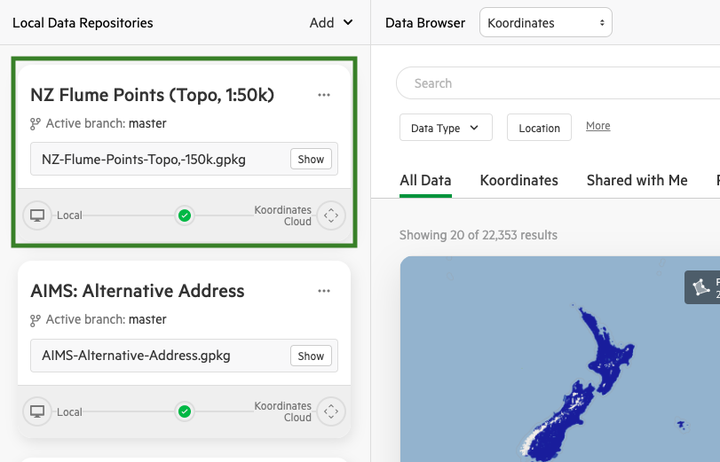Select the AIMS: Alternative Address title
The height and width of the screenshot is (462, 720).
(137, 291)
